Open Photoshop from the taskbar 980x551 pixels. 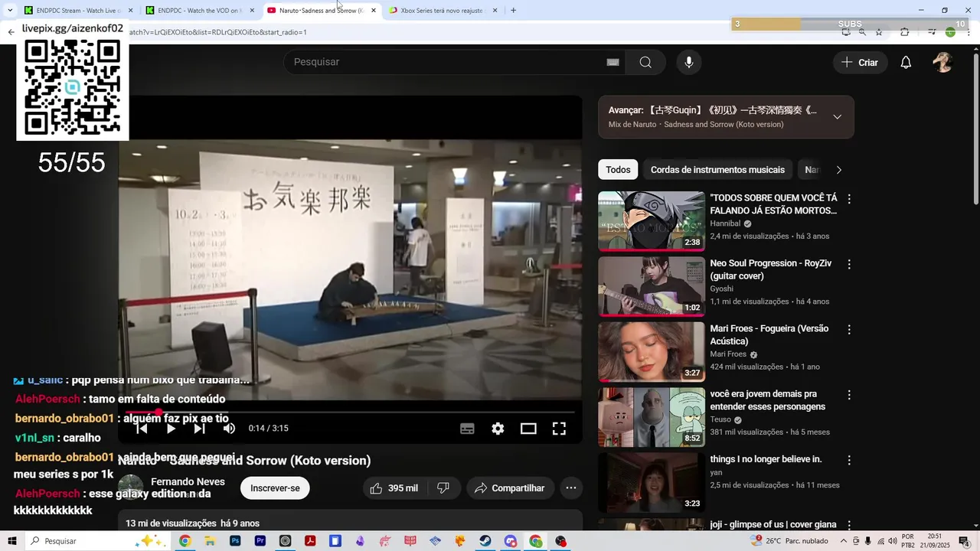(x=235, y=541)
